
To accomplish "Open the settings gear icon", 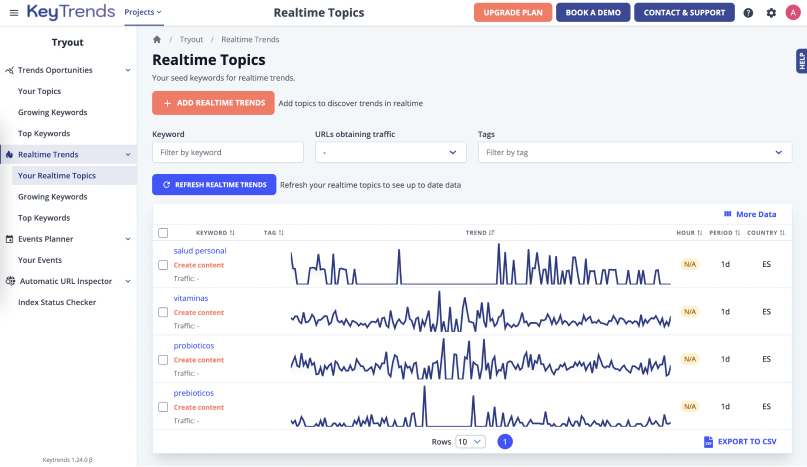I will (x=771, y=13).
